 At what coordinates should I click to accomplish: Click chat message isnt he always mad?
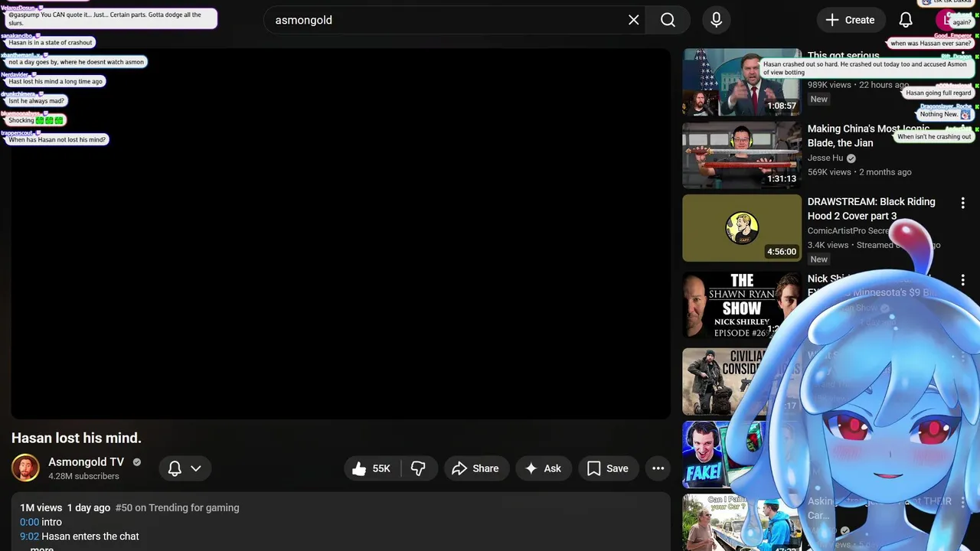click(x=37, y=101)
